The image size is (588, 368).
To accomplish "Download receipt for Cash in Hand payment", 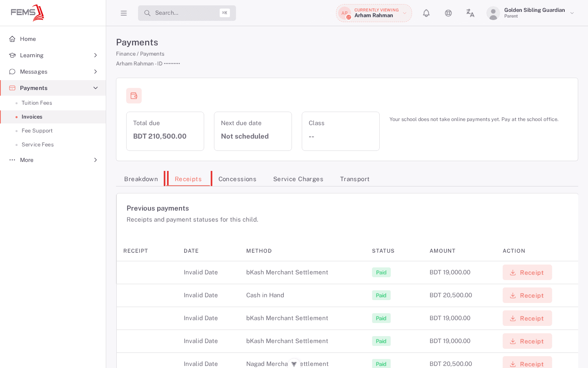I will tap(527, 295).
